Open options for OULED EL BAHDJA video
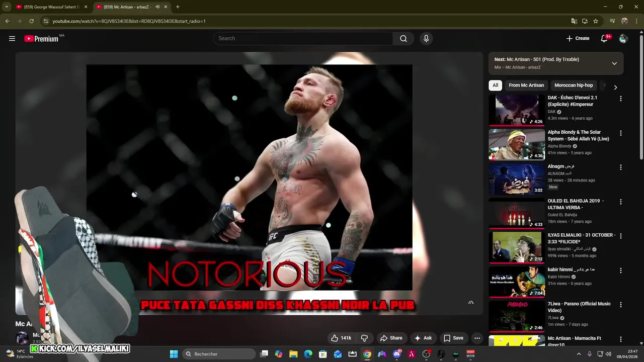This screenshot has height=362, width=644. coord(620,202)
